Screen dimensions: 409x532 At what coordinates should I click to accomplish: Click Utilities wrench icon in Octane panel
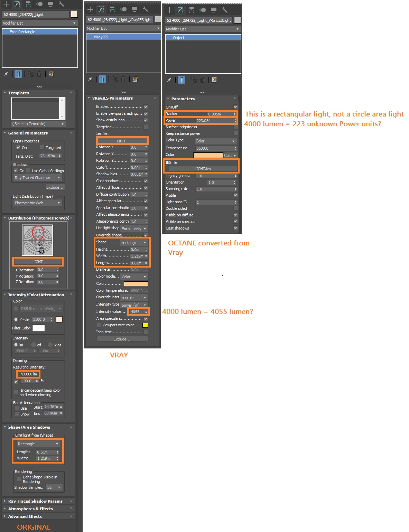tap(224, 10)
